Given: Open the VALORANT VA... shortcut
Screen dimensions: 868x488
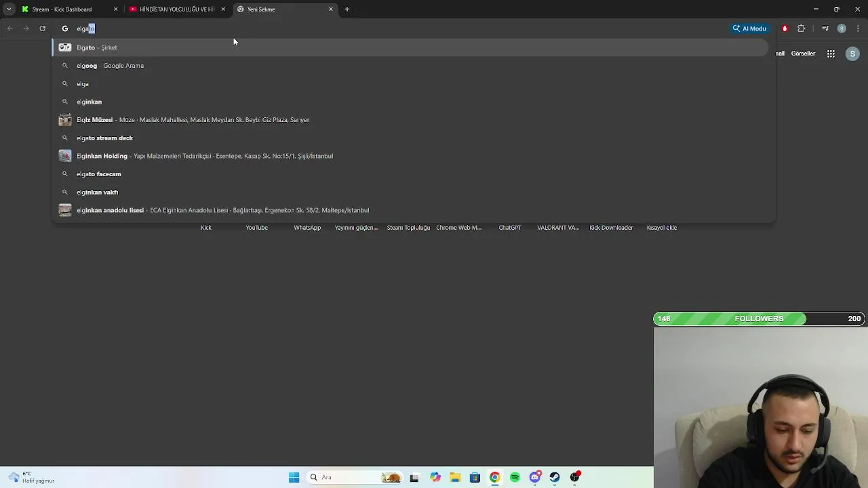Looking at the screenshot, I should (558, 228).
